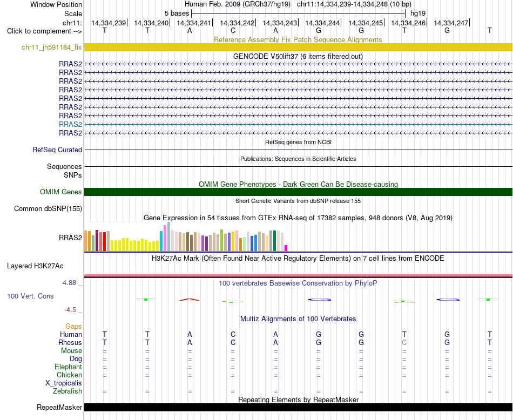
Task: Open Multiz Alignments of 100 Vertebrates title
Action: [x=298, y=319]
